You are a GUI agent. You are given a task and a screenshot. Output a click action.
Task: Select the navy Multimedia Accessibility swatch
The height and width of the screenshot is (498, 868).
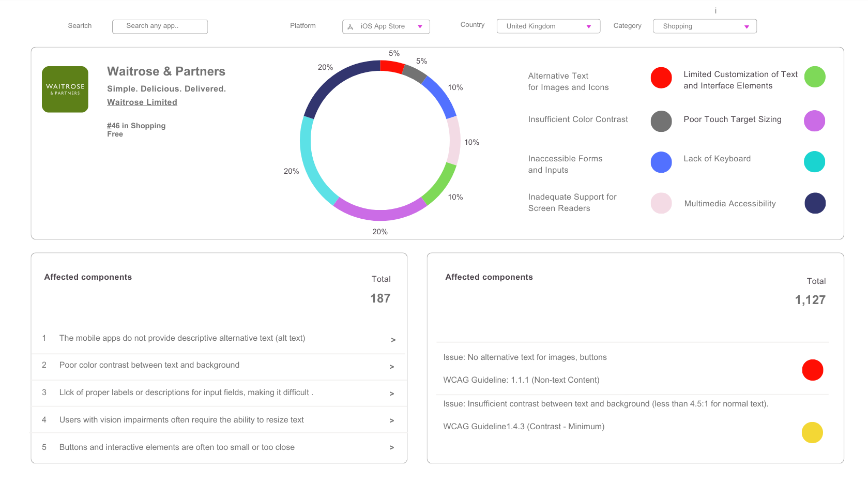coord(815,203)
